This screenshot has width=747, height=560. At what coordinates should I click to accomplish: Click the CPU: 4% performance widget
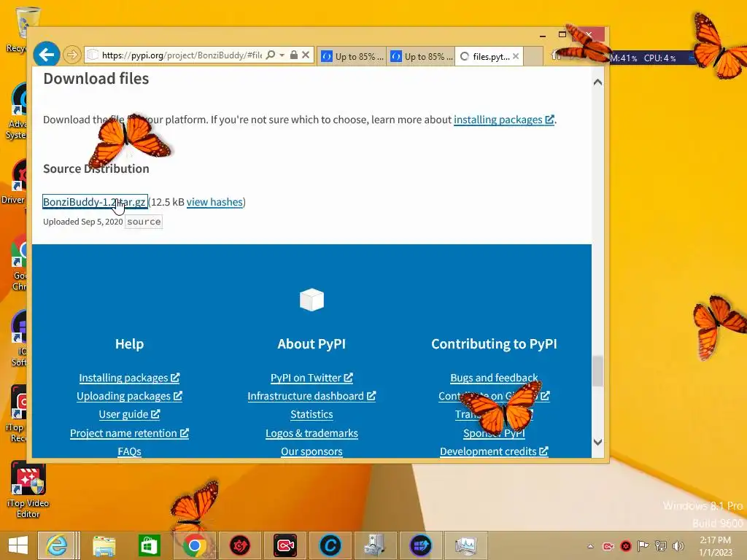tap(659, 58)
